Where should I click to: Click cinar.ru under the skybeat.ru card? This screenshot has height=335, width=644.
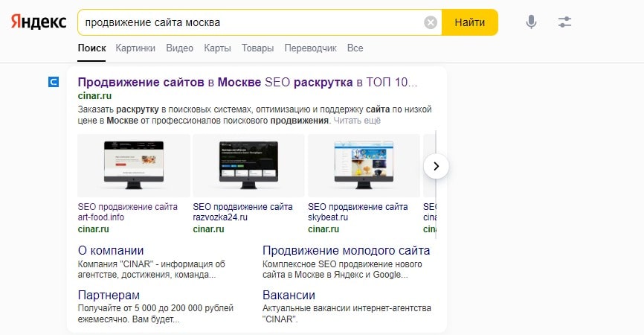pyautogui.click(x=323, y=229)
